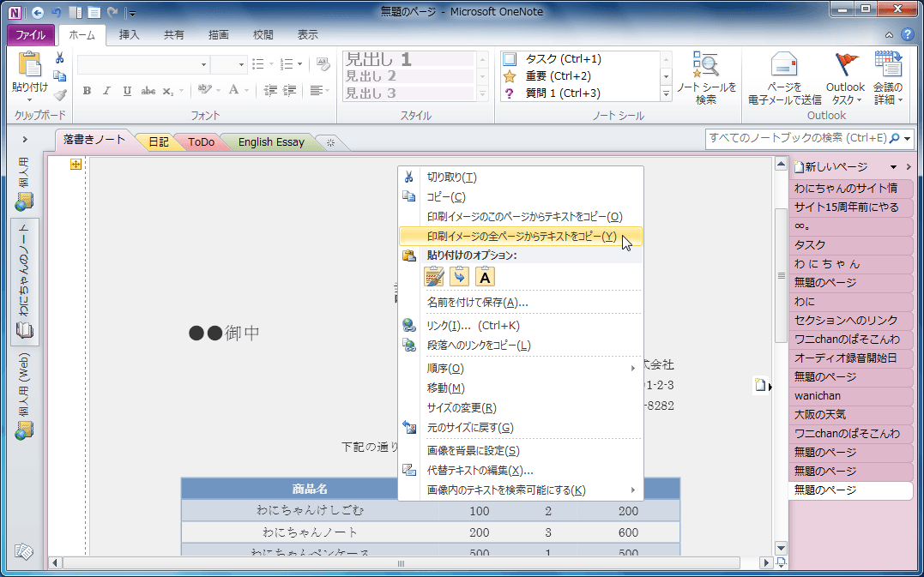Click the 会議の詳細 calendar icon
The height and width of the screenshot is (577, 924).
(x=888, y=65)
